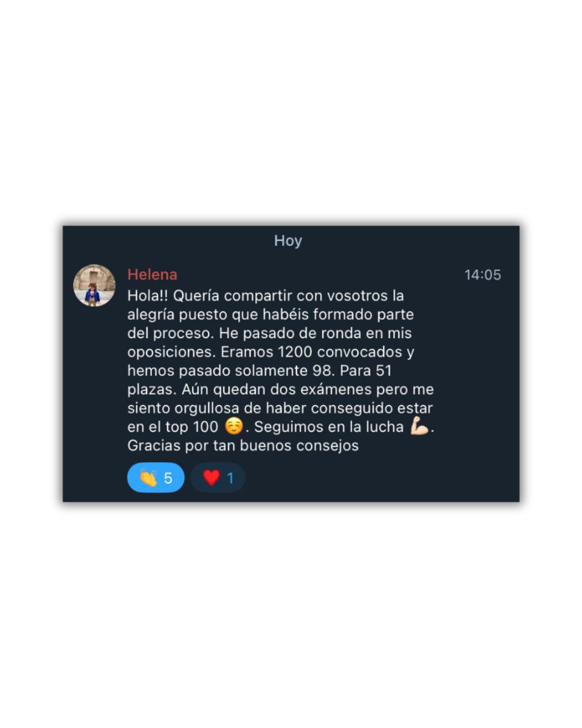Click the clapping hands emoji icon
This screenshot has width=582, height=728.
point(148,477)
